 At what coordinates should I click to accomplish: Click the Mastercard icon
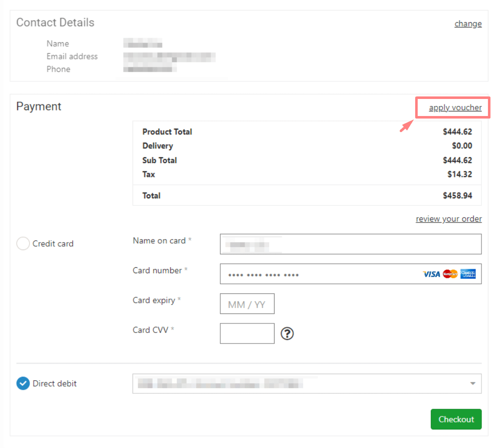click(x=449, y=274)
